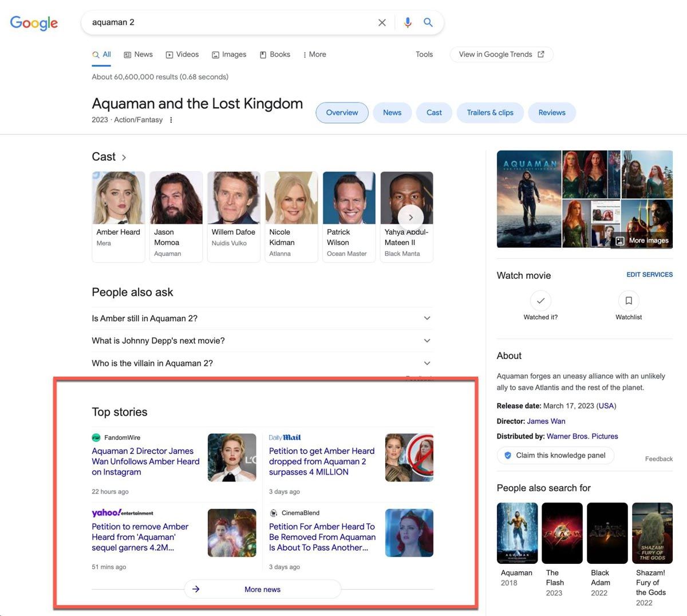The image size is (687, 616).
Task: Click the Yahoo Entertainment logo
Action: pos(123,512)
